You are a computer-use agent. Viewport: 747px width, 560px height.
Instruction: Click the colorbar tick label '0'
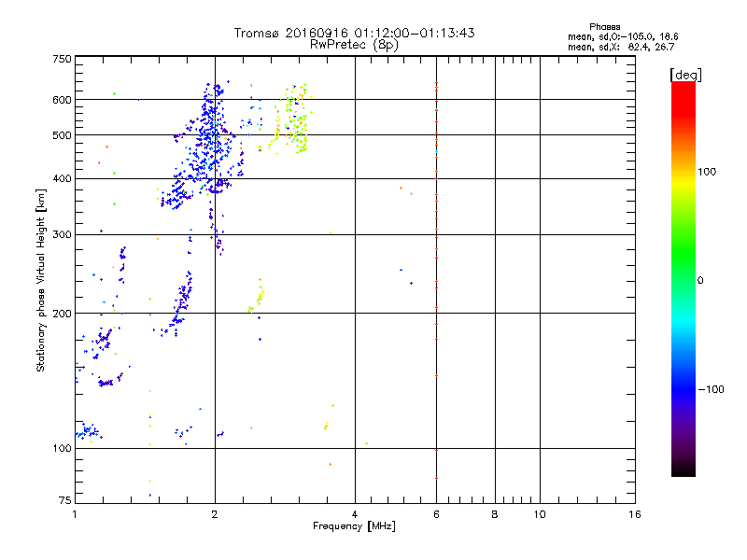700,281
